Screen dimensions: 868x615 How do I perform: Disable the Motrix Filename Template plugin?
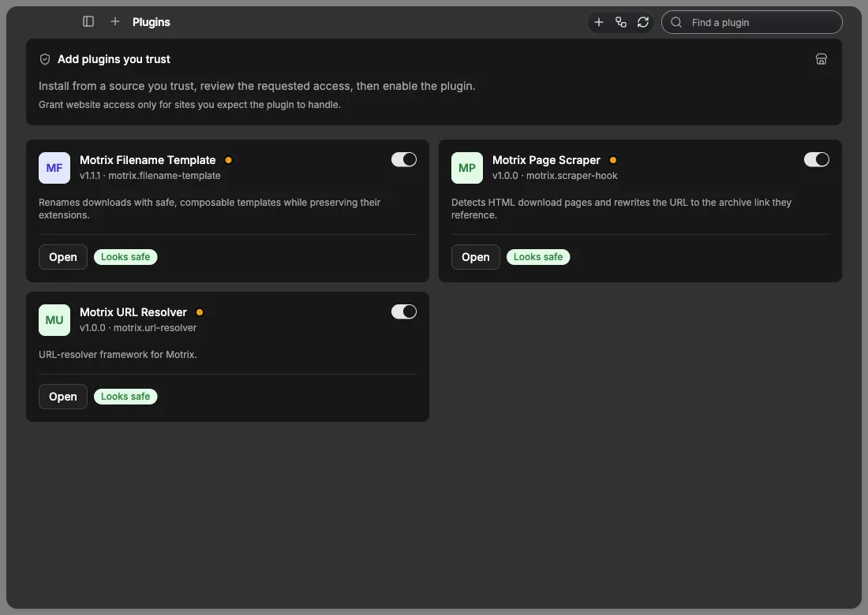click(x=403, y=160)
